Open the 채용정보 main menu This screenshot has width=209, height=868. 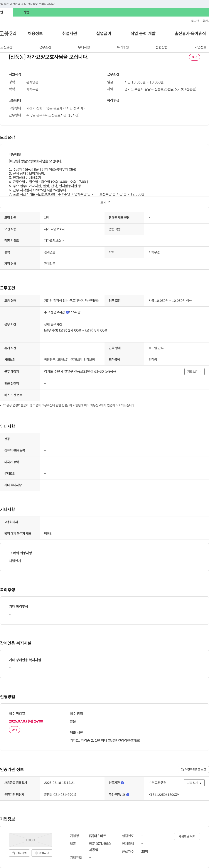(35, 33)
